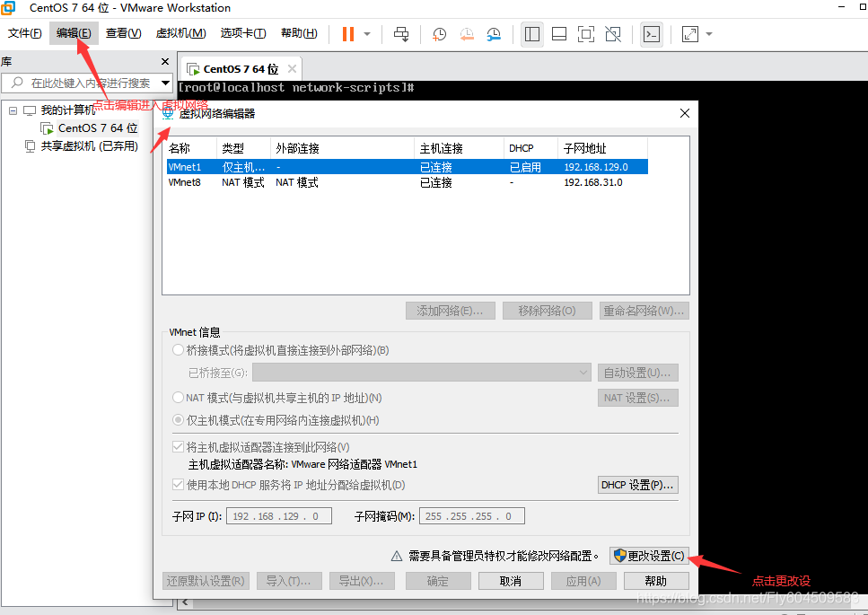The height and width of the screenshot is (615, 868).
Task: Open the stretch display dropdown arrow
Action: click(708, 34)
